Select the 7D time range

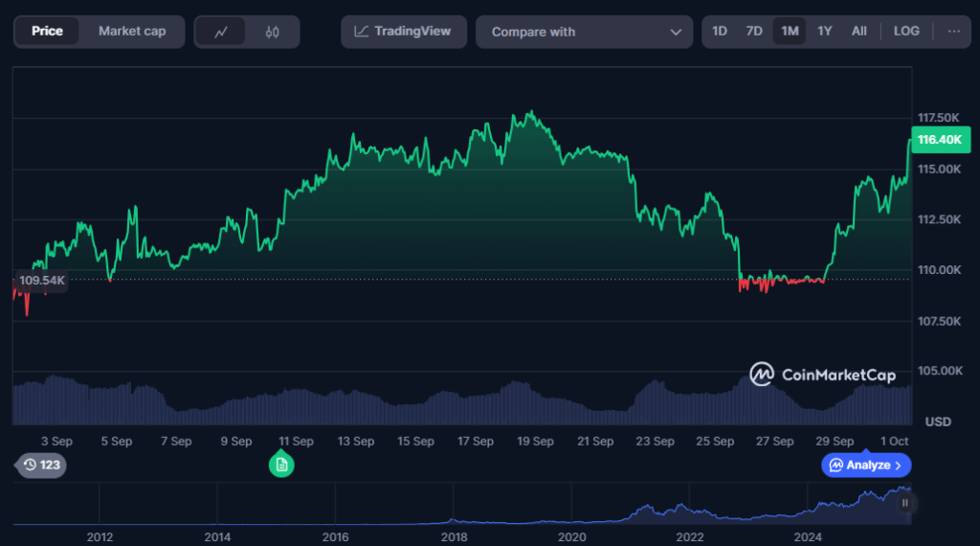[x=754, y=31]
